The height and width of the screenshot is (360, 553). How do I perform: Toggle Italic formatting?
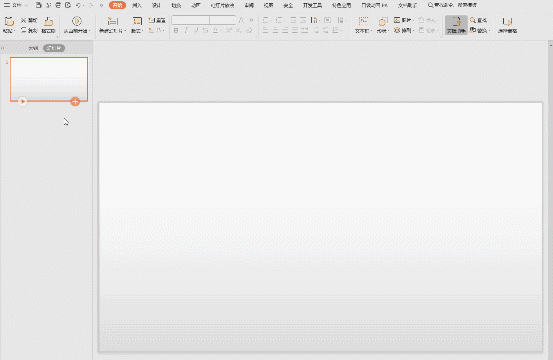pyautogui.click(x=186, y=31)
